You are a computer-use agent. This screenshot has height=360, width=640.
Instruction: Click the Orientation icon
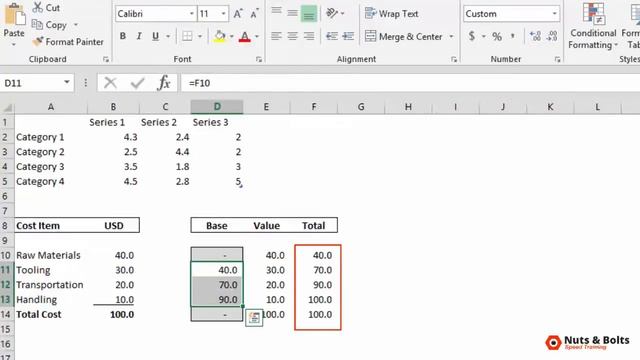pos(332,13)
